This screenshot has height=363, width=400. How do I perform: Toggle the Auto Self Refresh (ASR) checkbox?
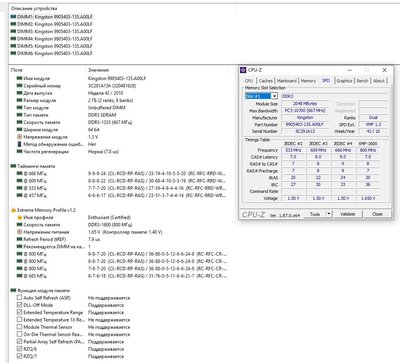coord(19,298)
